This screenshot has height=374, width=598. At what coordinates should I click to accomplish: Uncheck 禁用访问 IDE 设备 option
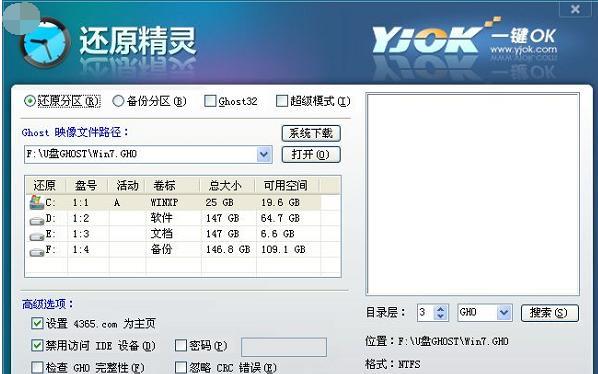click(37, 345)
